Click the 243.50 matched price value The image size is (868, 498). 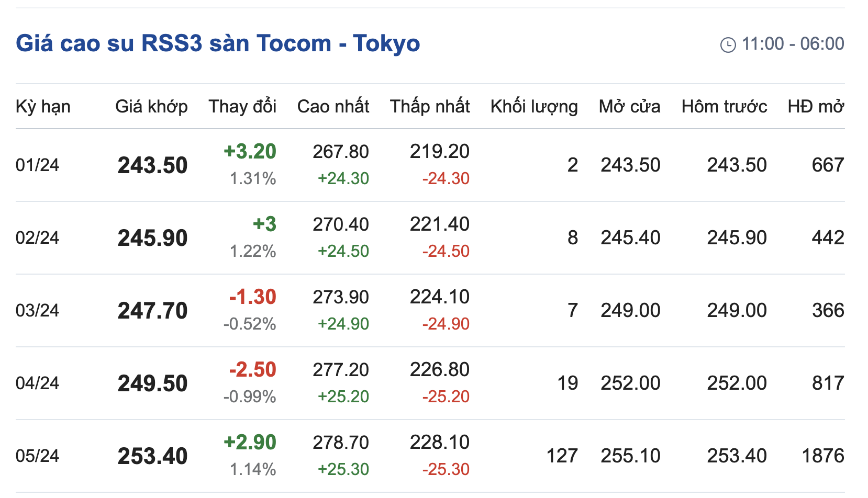[x=152, y=166]
